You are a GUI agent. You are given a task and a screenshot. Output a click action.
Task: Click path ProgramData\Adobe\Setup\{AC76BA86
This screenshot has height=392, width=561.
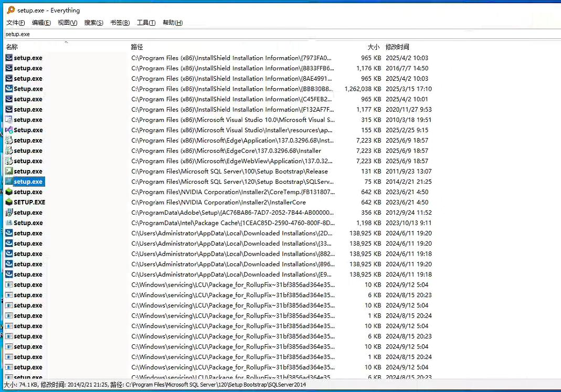coord(232,213)
